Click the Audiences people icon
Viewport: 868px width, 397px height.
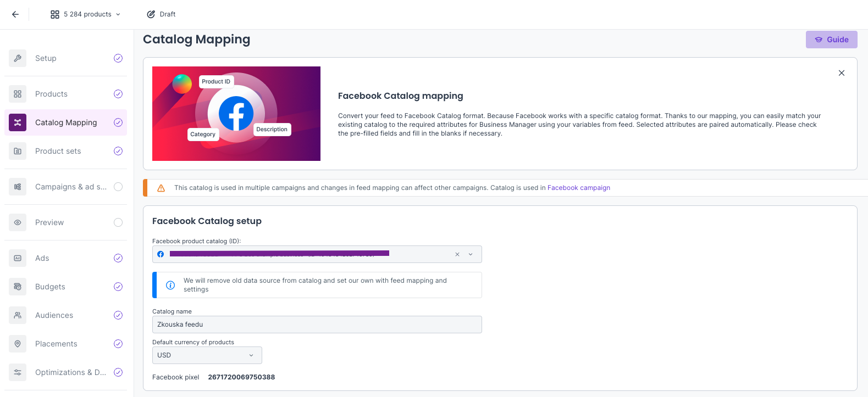(18, 315)
